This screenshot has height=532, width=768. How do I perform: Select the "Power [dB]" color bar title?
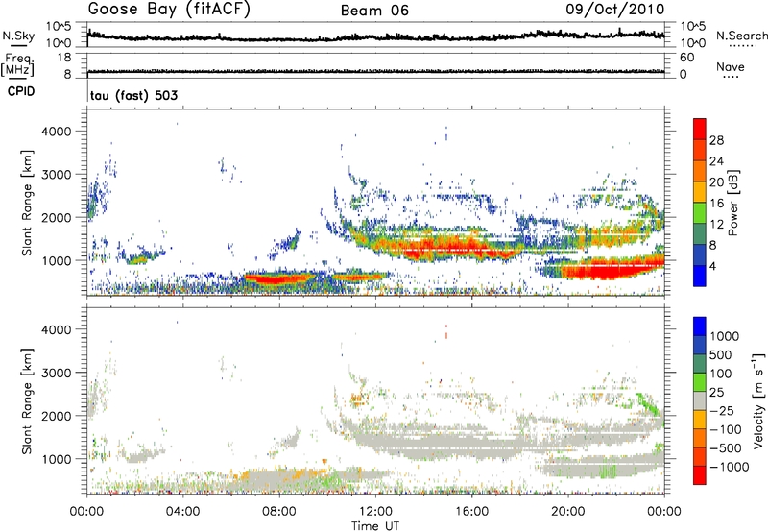point(732,203)
